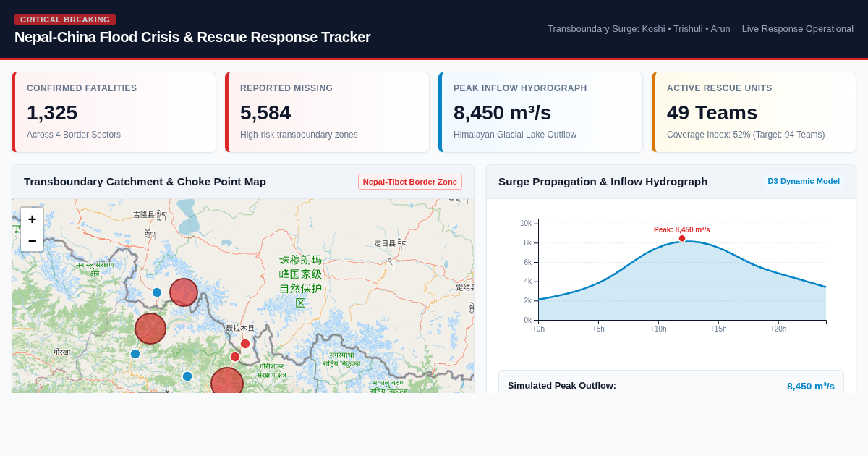
Task: Open the Active Rescue Units card
Action: [754, 112]
